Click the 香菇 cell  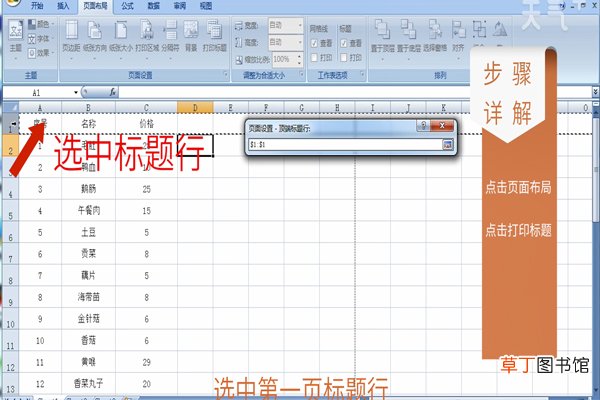coord(88,340)
